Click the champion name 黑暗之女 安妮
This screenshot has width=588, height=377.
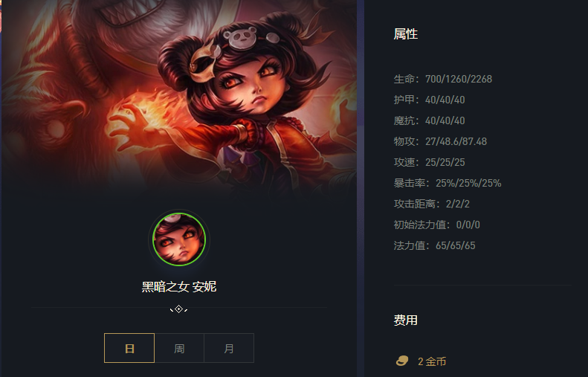pyautogui.click(x=179, y=286)
